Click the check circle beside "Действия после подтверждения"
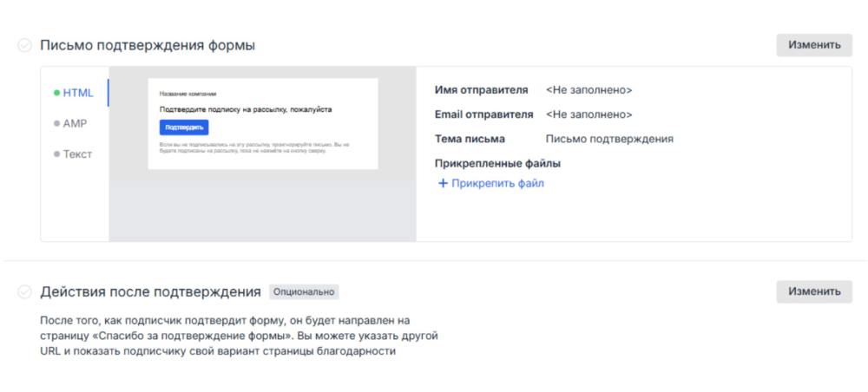 (x=24, y=291)
